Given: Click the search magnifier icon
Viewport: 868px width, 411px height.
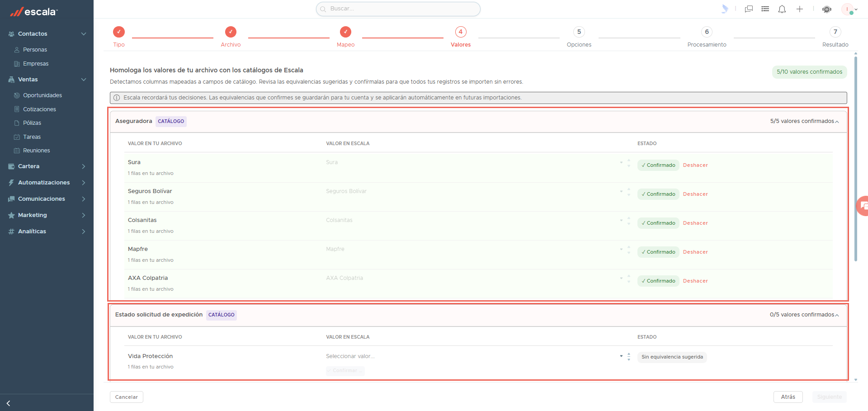Looking at the screenshot, I should 323,9.
